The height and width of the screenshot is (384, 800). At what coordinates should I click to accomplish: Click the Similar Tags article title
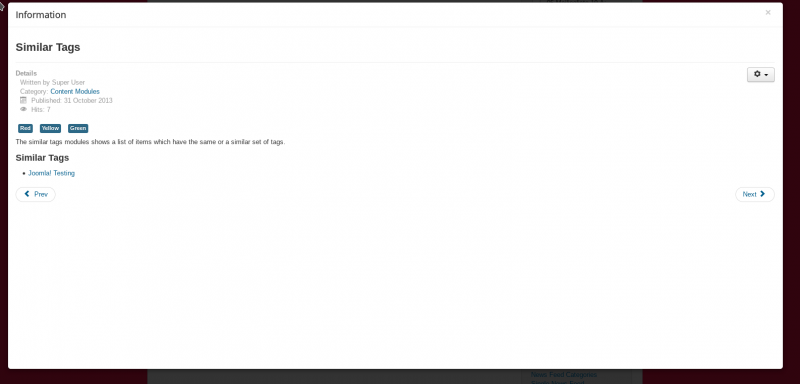point(48,47)
